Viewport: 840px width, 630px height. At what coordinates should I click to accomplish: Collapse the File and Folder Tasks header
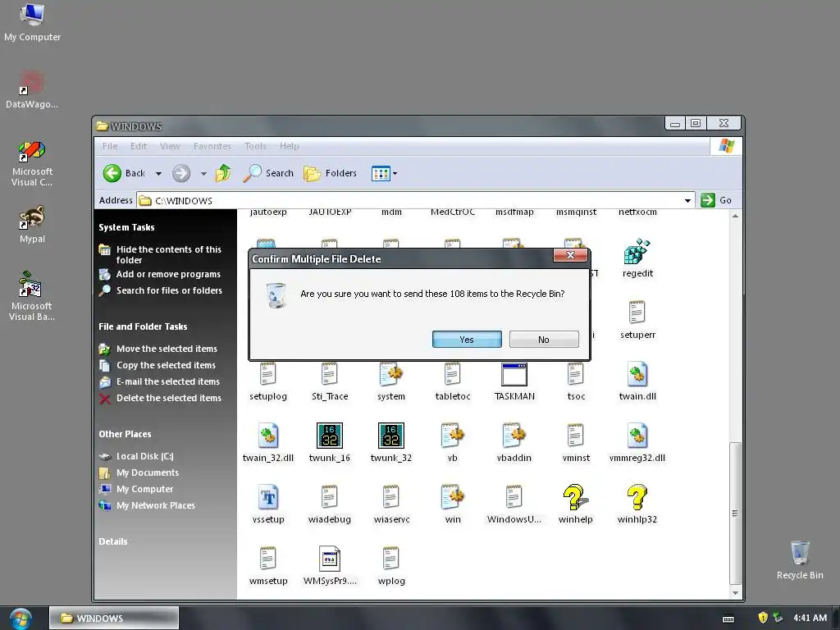[x=143, y=326]
